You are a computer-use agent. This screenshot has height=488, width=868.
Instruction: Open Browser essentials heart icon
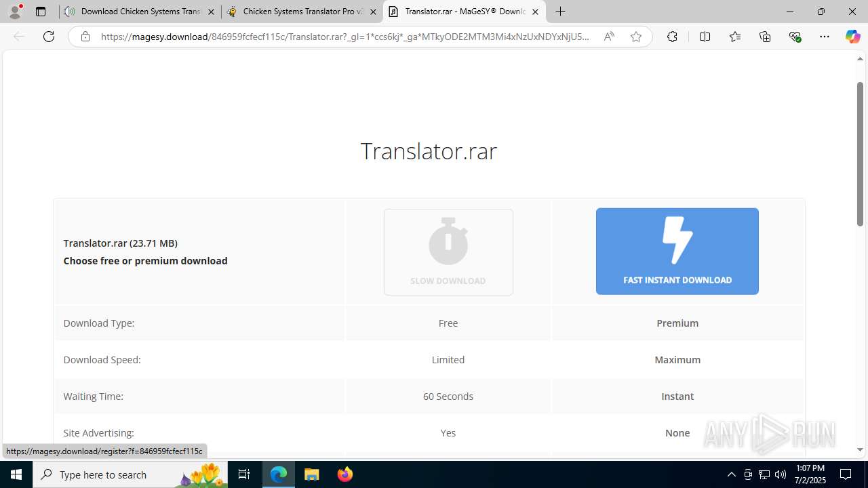point(795,37)
